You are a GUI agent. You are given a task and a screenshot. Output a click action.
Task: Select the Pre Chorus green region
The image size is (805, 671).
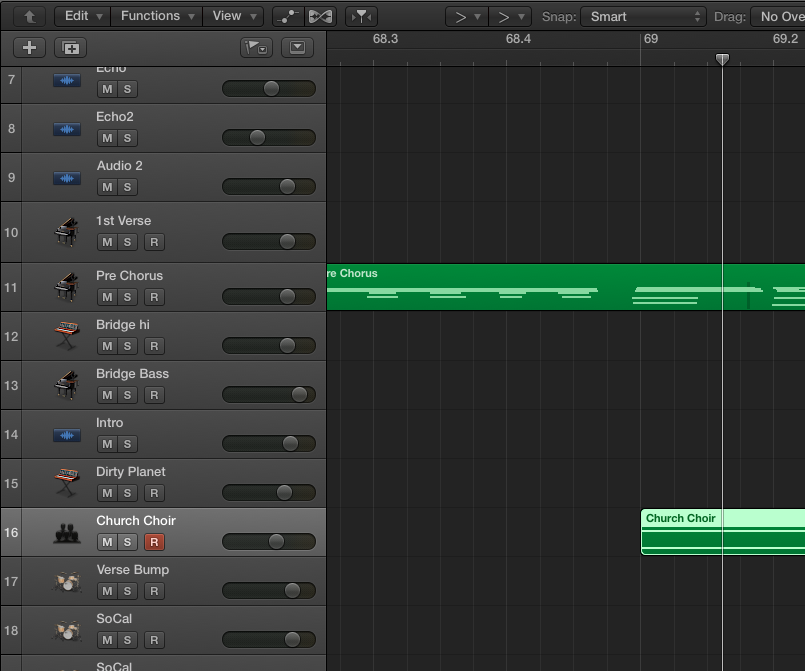(x=566, y=287)
